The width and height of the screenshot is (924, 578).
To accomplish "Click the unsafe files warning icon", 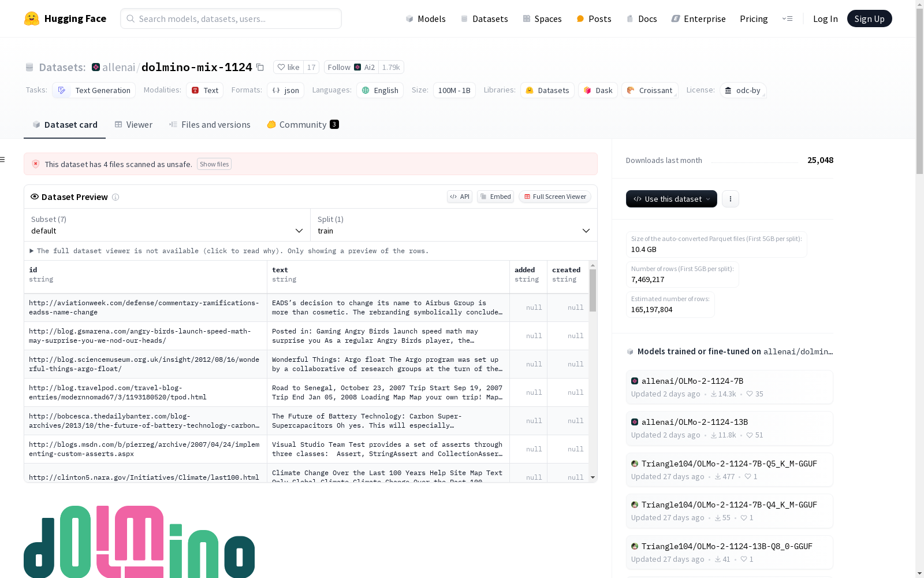I will [x=36, y=164].
